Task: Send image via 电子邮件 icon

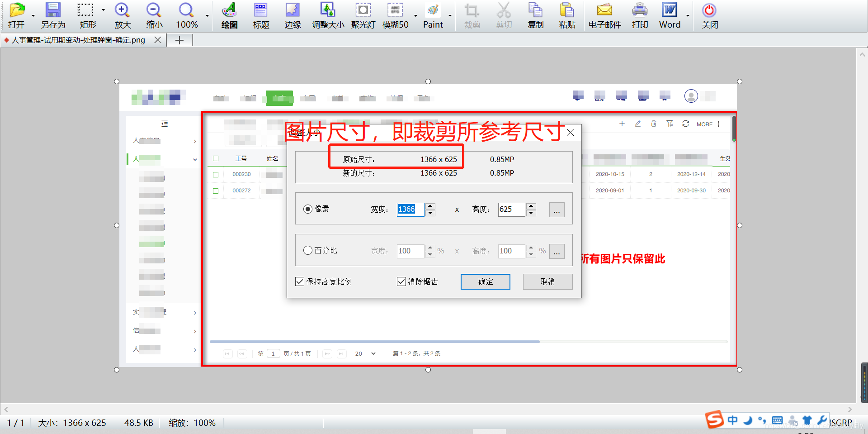Action: click(x=604, y=15)
